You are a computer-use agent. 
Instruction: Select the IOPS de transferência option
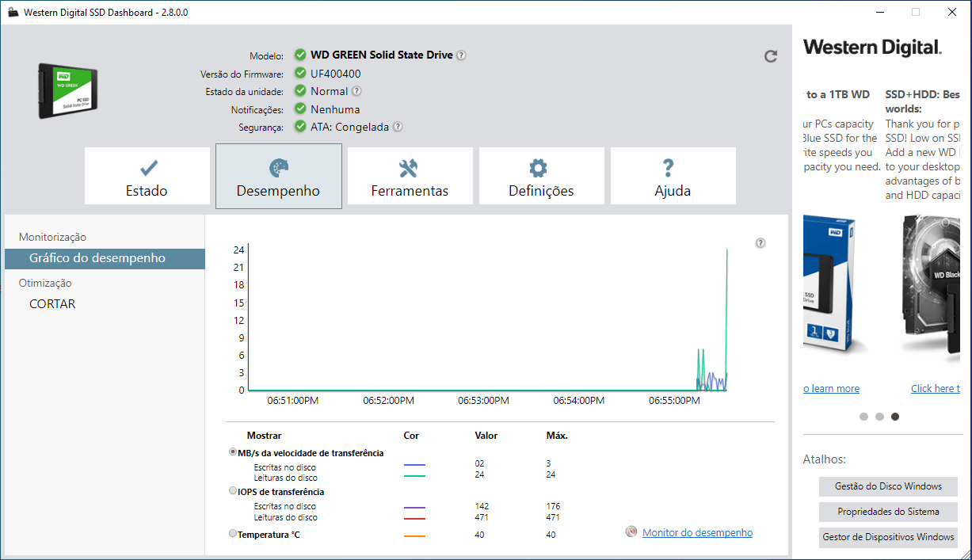pyautogui.click(x=231, y=490)
